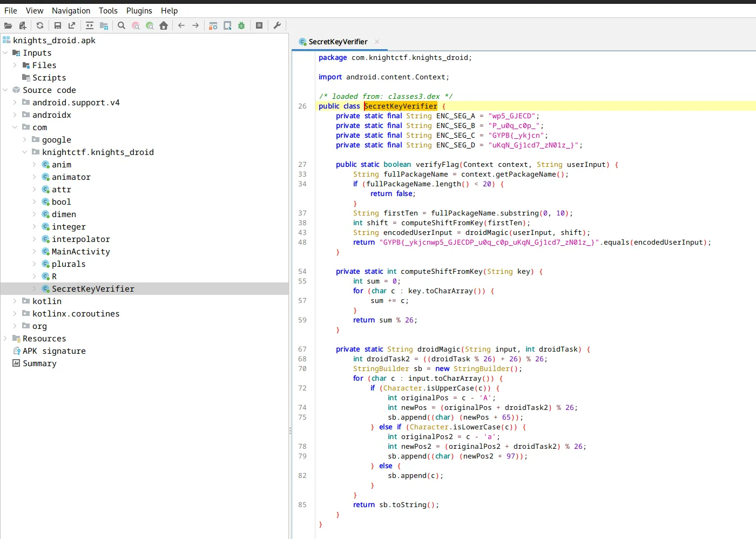
Task: Open the Plugins menu
Action: [x=139, y=10]
